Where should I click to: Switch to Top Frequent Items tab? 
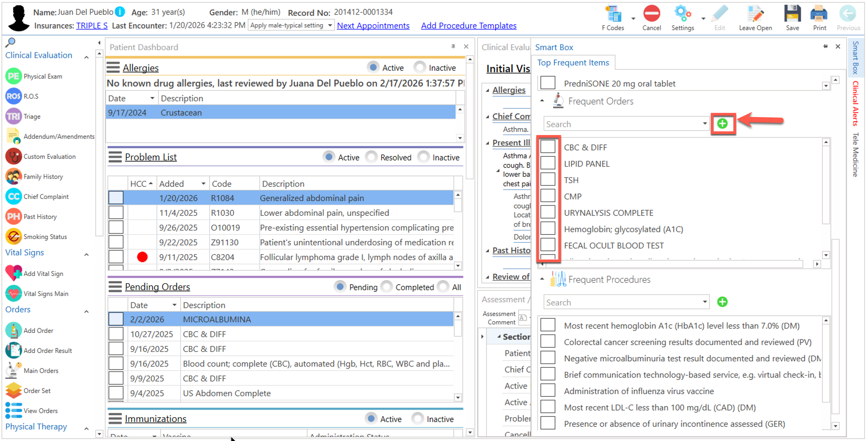(573, 63)
